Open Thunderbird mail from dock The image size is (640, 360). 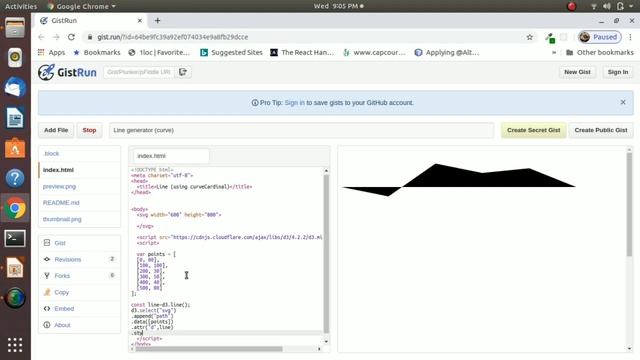pyautogui.click(x=15, y=88)
